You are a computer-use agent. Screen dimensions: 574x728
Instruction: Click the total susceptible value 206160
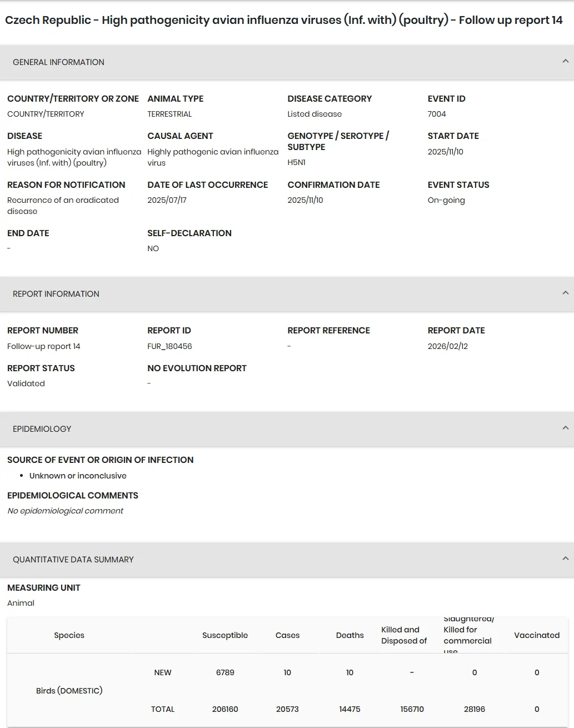coord(225,709)
